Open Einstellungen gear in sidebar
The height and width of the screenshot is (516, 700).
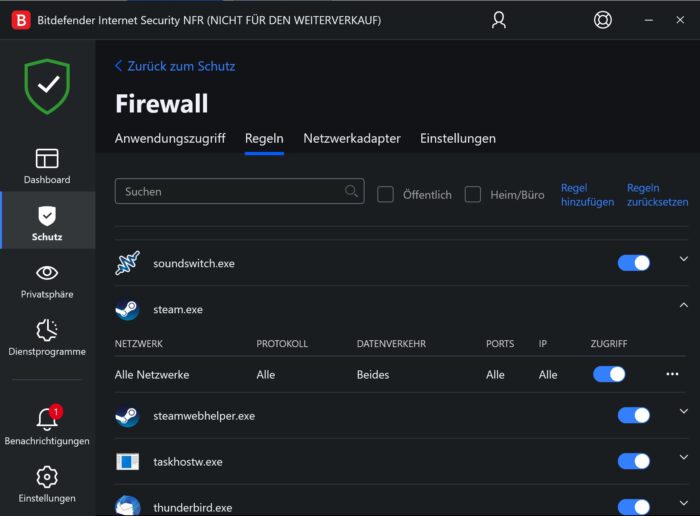point(47,484)
